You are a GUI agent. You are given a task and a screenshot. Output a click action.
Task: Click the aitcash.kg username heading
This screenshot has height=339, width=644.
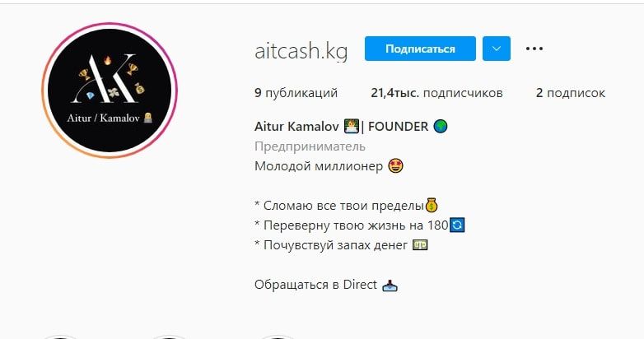tap(301, 51)
